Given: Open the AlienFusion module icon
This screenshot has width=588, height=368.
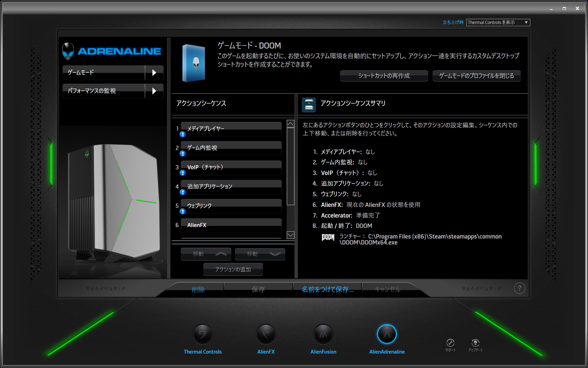Looking at the screenshot, I should point(323,334).
